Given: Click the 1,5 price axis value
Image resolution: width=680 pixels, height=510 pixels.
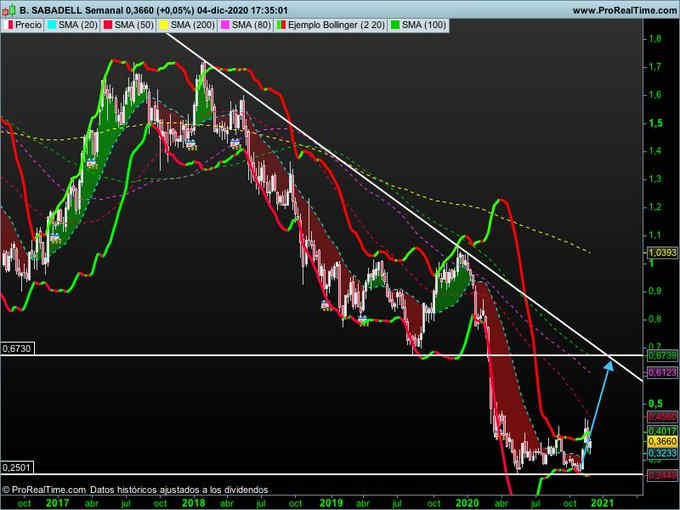Looking at the screenshot, I should coord(655,123).
